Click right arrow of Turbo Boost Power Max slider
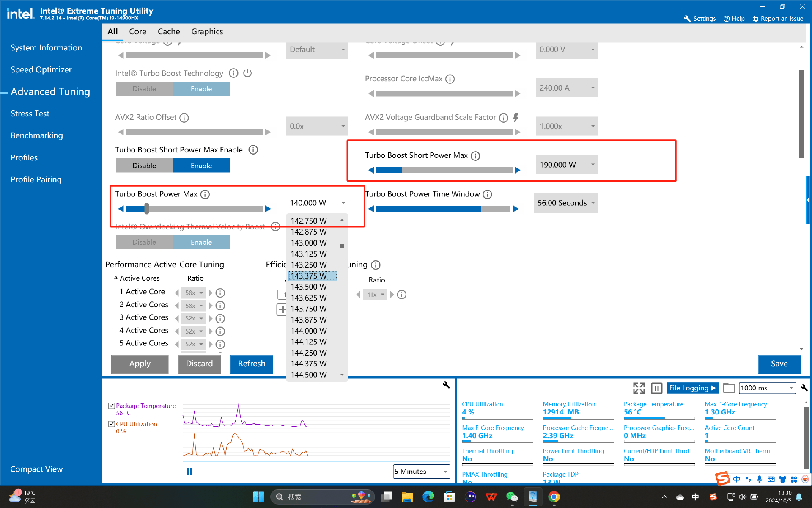This screenshot has height=508, width=812. (x=268, y=209)
